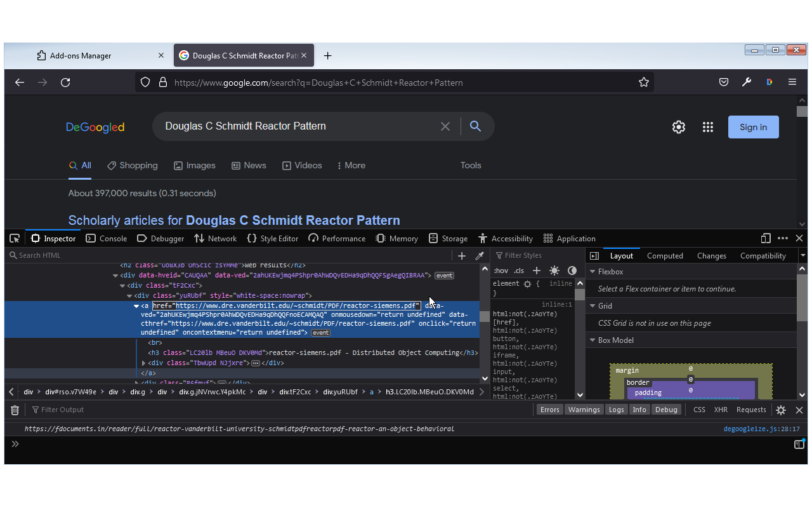Open the Network tab
The width and height of the screenshot is (812, 508).
[x=216, y=239]
